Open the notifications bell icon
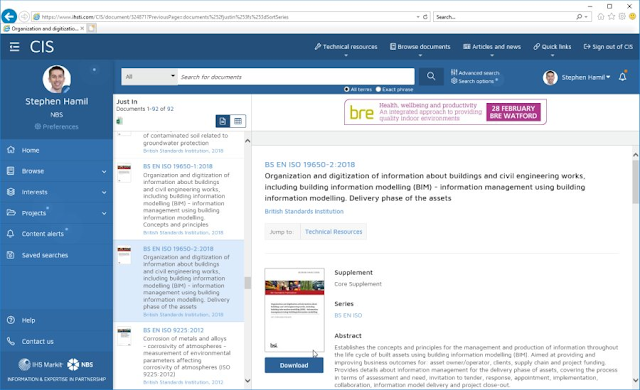 pyautogui.click(x=622, y=77)
